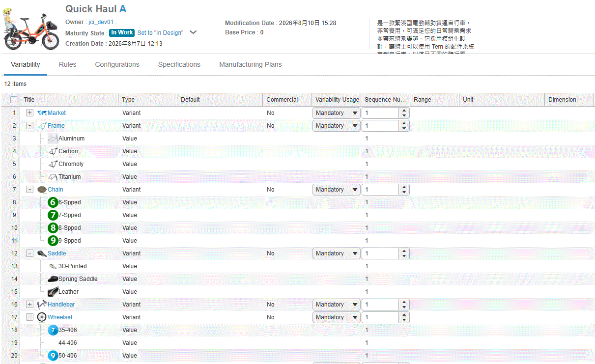The image size is (595, 364).
Task: Click the green 6 icon for 6-Spped
Action: [x=53, y=202]
